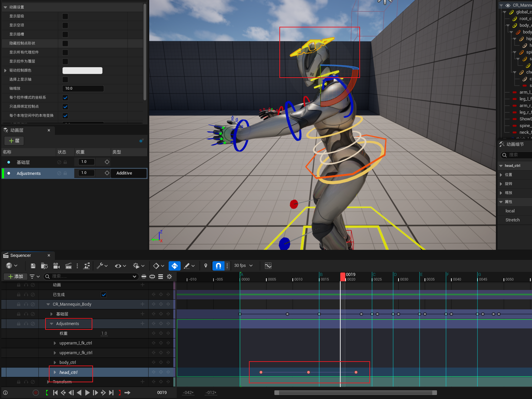The width and height of the screenshot is (532, 399).
Task: Step forward one frame
Action: 95,393
